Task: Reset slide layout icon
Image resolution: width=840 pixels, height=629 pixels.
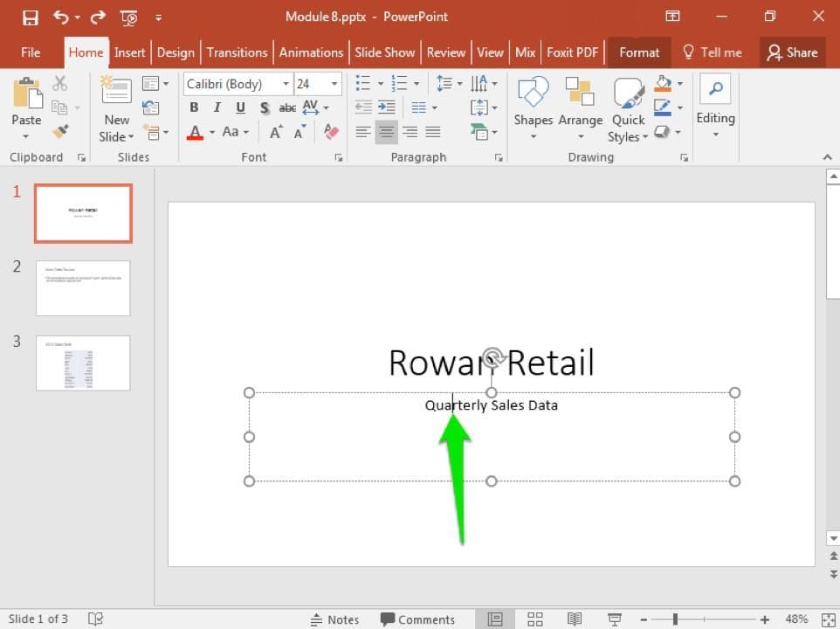Action: (x=150, y=107)
